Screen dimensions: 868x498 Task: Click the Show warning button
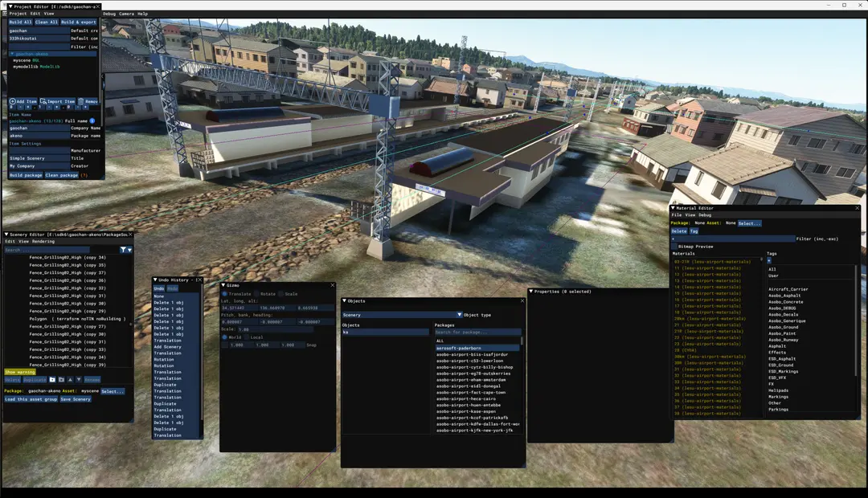point(20,373)
